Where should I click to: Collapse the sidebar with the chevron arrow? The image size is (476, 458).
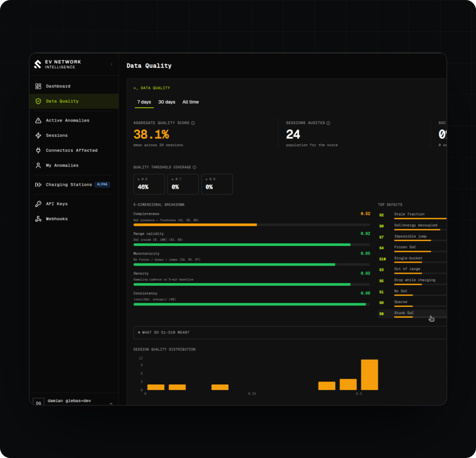111,64
